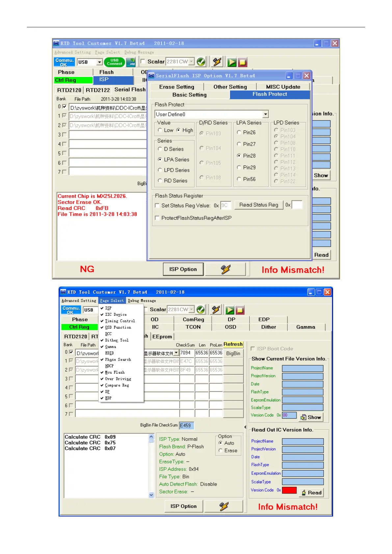Open the Scalar 2281CW dropdown in upper window

(192, 62)
